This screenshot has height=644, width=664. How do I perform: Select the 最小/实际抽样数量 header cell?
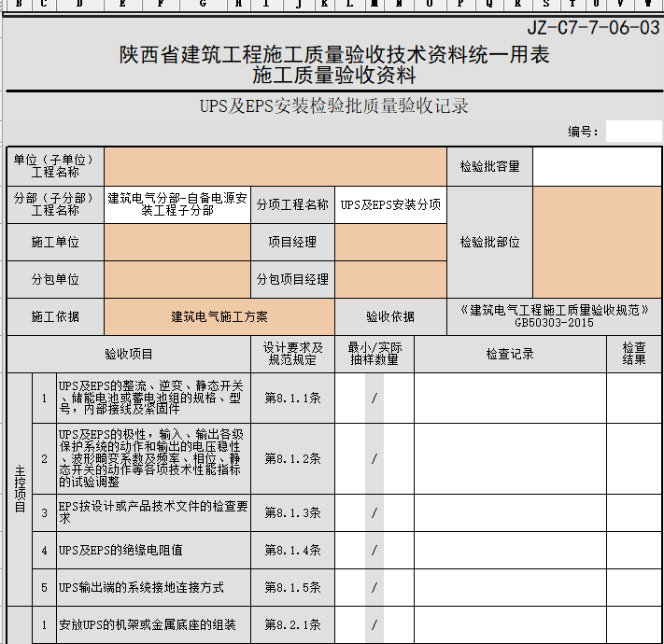[x=374, y=354]
